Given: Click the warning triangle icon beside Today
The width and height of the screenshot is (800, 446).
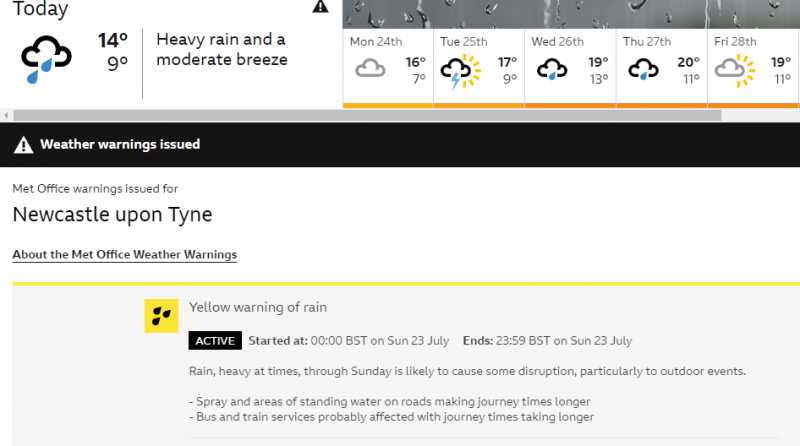Looking at the screenshot, I should (320, 7).
